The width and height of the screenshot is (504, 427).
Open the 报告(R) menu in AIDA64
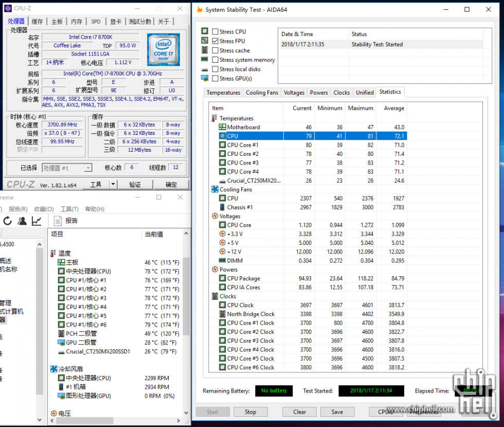click(x=18, y=209)
